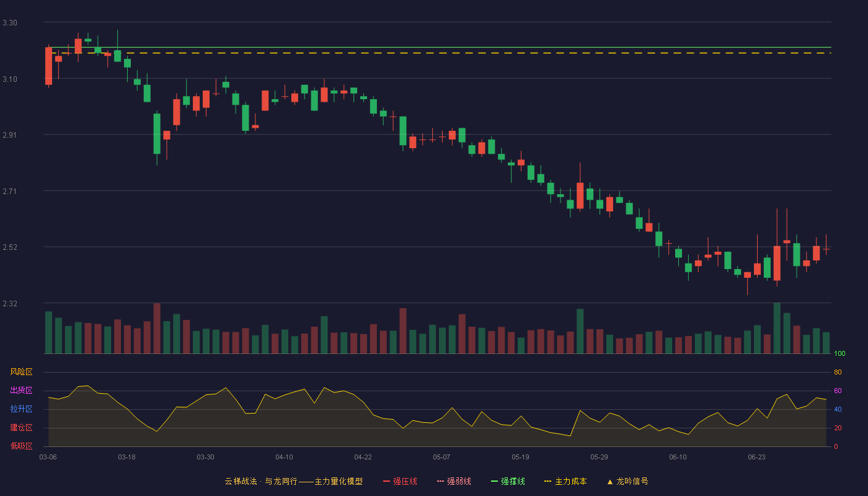The image size is (868, 496).
Task: Click the red 20 indicator axis value
Action: (x=838, y=428)
